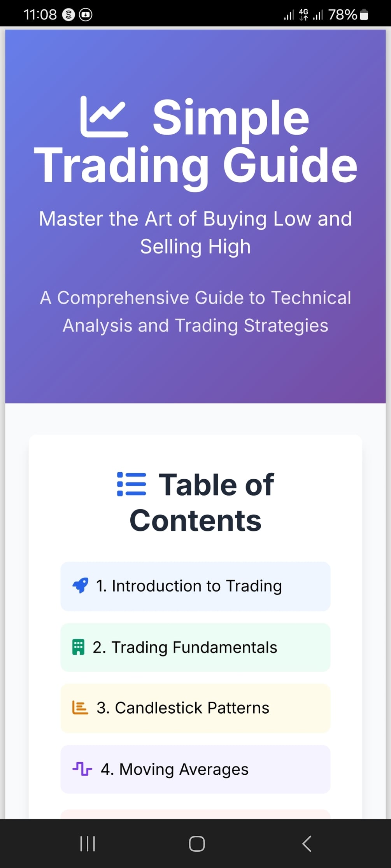Select the 3. Candlestick Patterns entry
Screen dimensions: 391x868
point(195,708)
